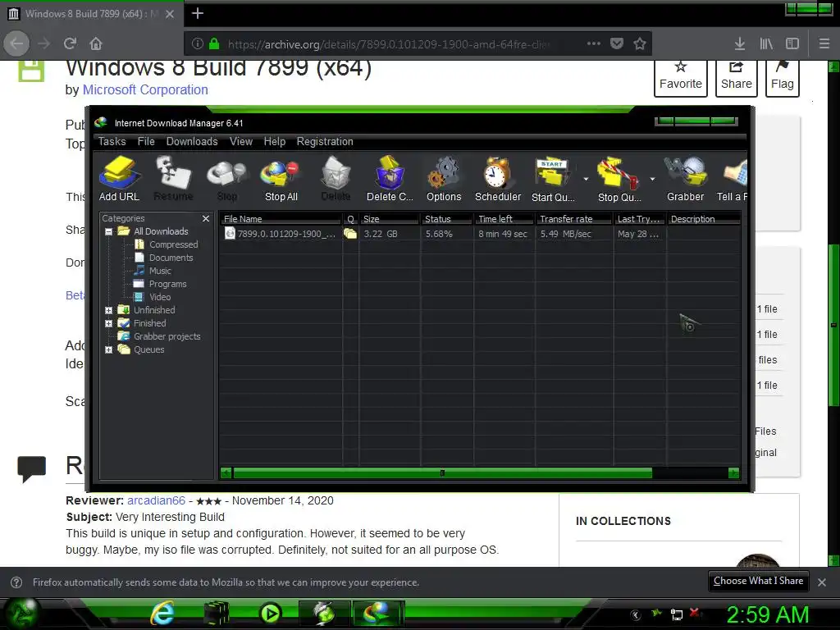Viewport: 840px width, 630px height.
Task: Open reviewer arcadian66 link
Action: (x=156, y=500)
